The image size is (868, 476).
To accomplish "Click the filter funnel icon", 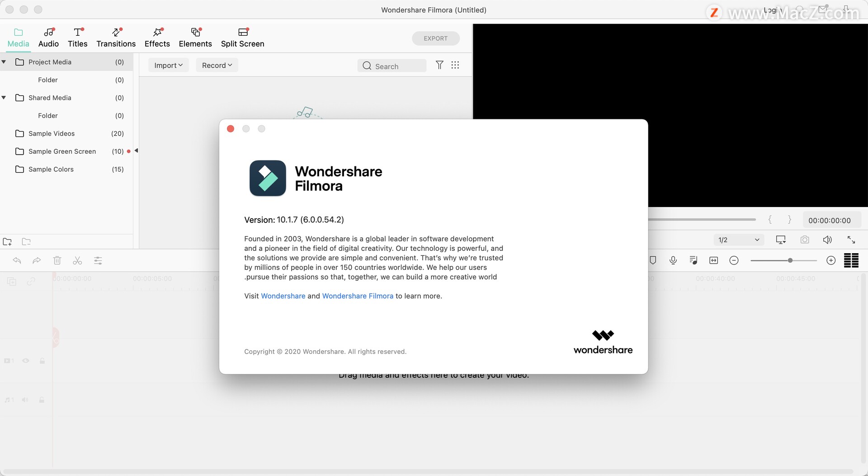I will coord(439,65).
